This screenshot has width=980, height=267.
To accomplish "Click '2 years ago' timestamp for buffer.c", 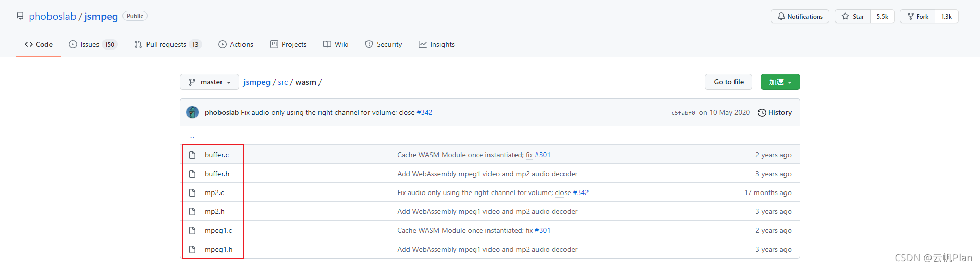I will coord(773,155).
